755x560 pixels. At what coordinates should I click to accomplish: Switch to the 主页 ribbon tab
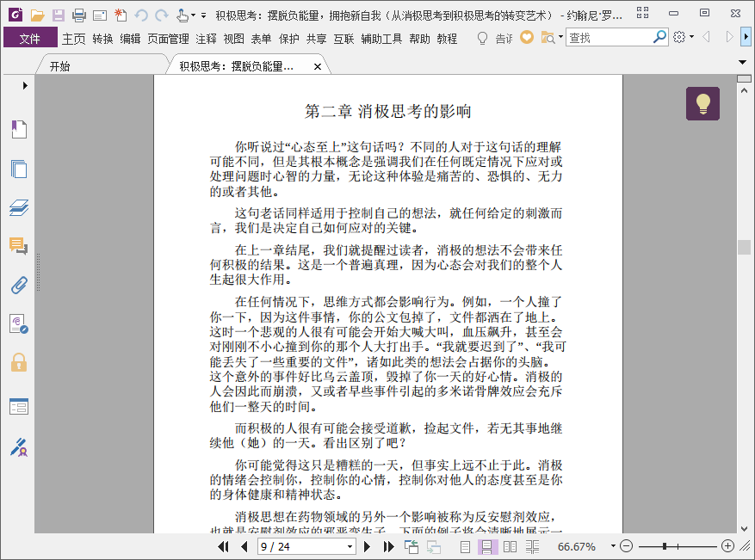[x=74, y=39]
